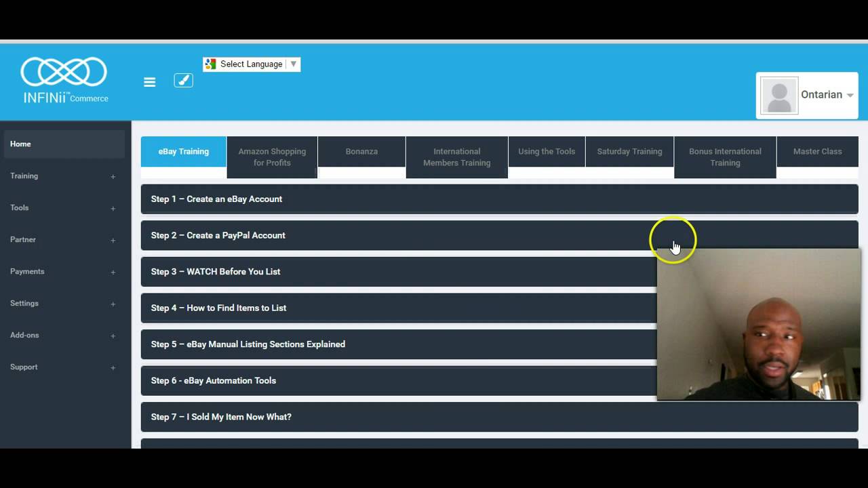
Task: Open the Saturday Training tab
Action: pyautogui.click(x=629, y=151)
